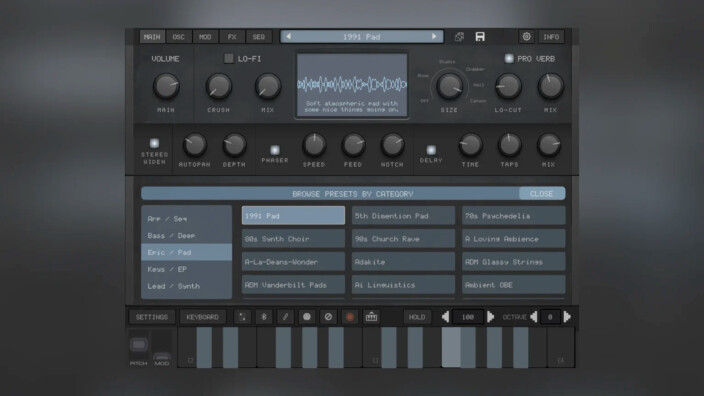Select the Bass / Deep category

[186, 235]
